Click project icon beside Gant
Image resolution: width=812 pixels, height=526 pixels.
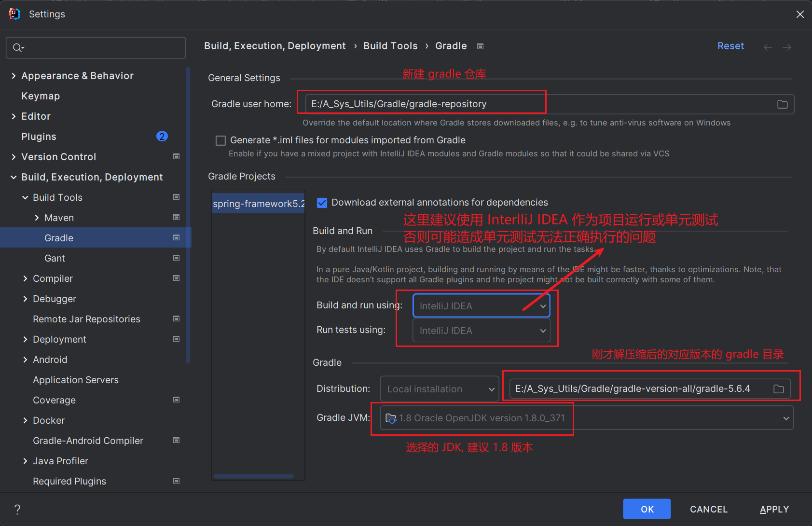pos(177,258)
